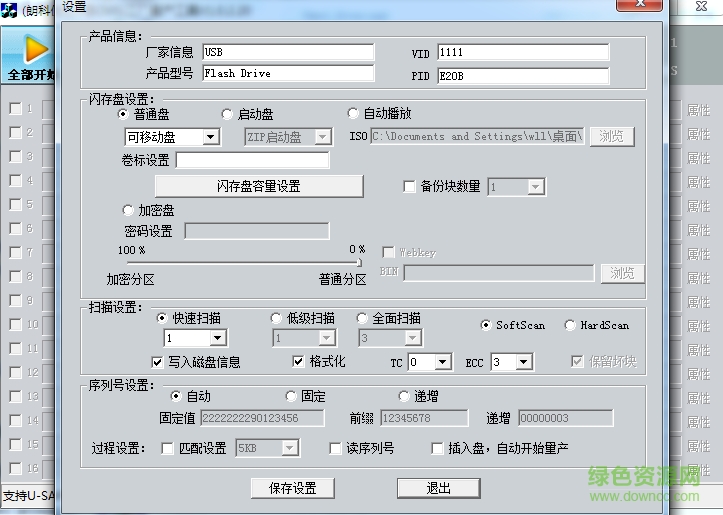The height and width of the screenshot is (515, 723).
Task: Enable the 匹配设置 checkbox
Action: tap(167, 448)
